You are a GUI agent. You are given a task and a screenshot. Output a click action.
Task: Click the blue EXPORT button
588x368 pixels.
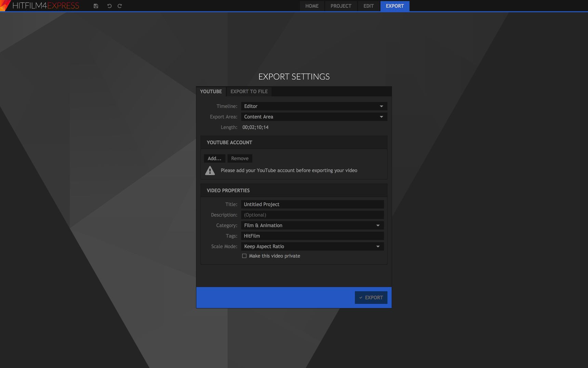371,297
